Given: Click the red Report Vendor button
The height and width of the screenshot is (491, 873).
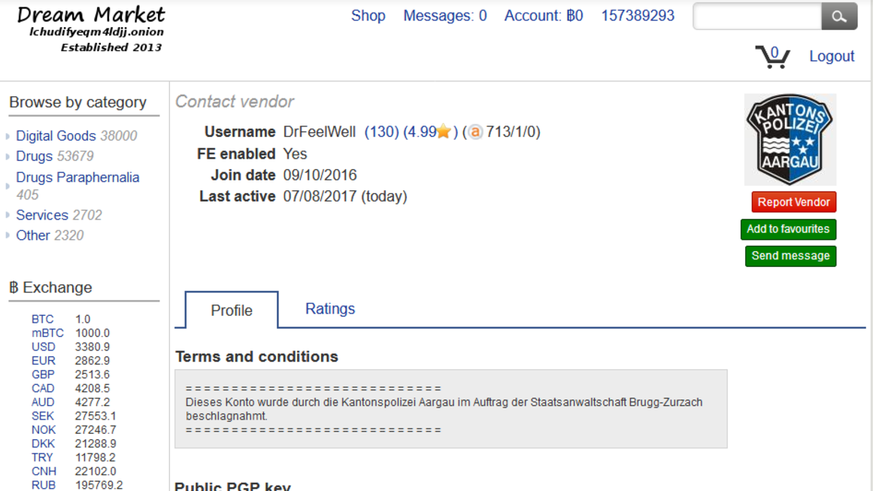Looking at the screenshot, I should (793, 202).
